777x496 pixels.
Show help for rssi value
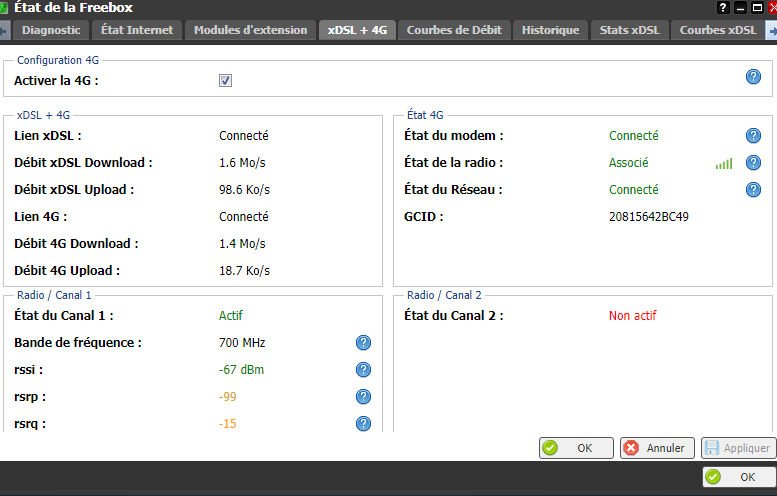click(x=364, y=370)
